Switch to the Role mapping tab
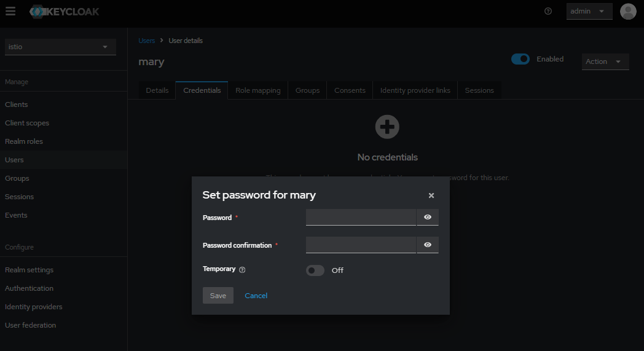644x351 pixels. (257, 90)
